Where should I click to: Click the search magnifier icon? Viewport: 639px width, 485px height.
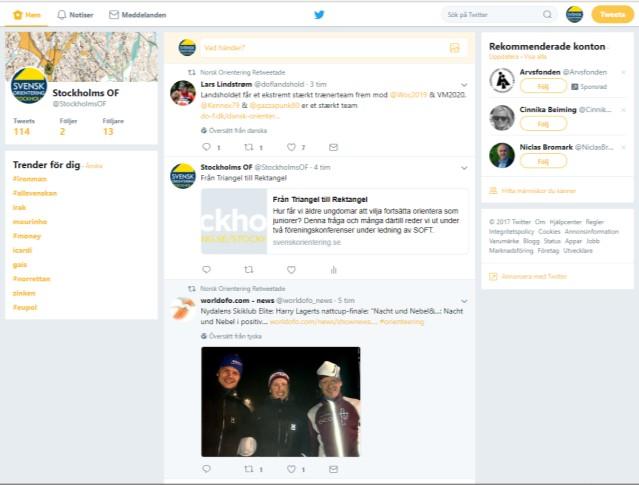(547, 15)
